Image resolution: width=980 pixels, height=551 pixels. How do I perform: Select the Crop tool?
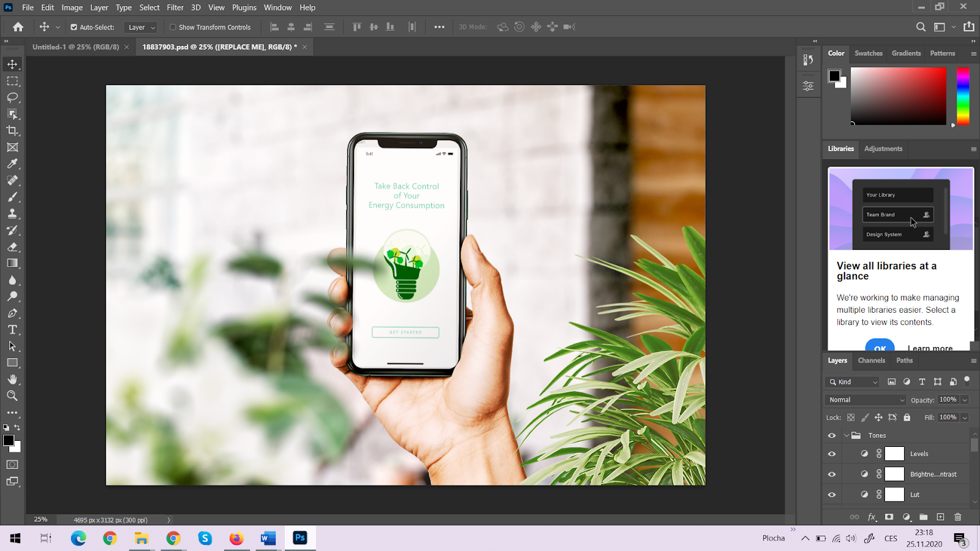pos(12,130)
